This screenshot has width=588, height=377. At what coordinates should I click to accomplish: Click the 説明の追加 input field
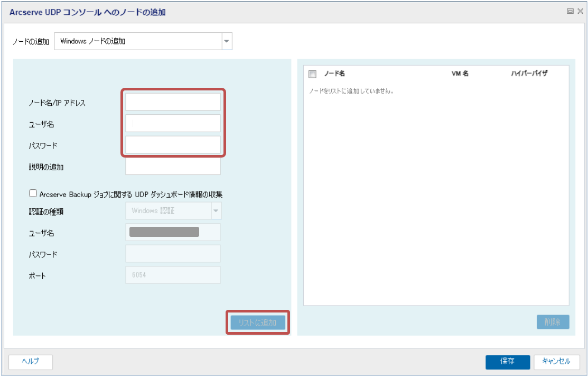[173, 167]
